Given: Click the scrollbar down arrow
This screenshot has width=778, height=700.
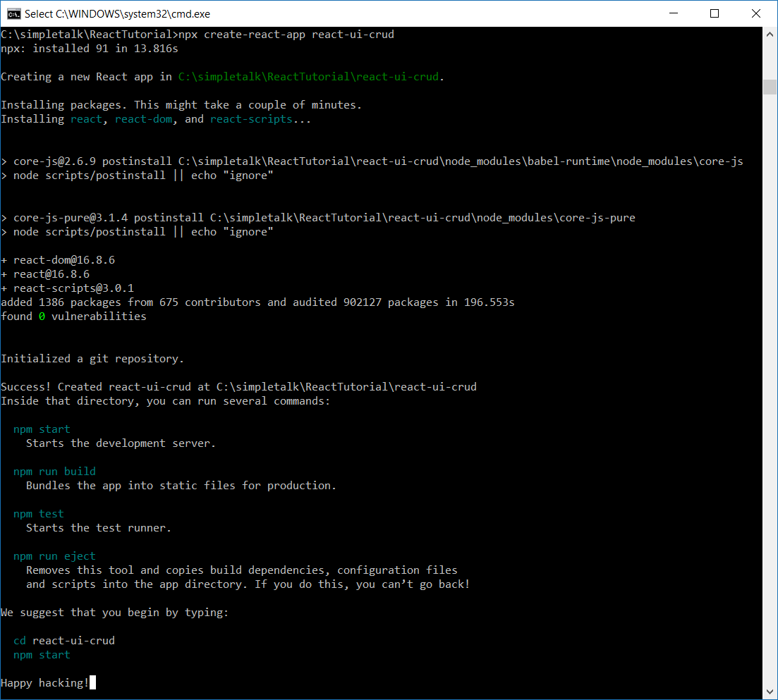Looking at the screenshot, I should click(x=770, y=692).
